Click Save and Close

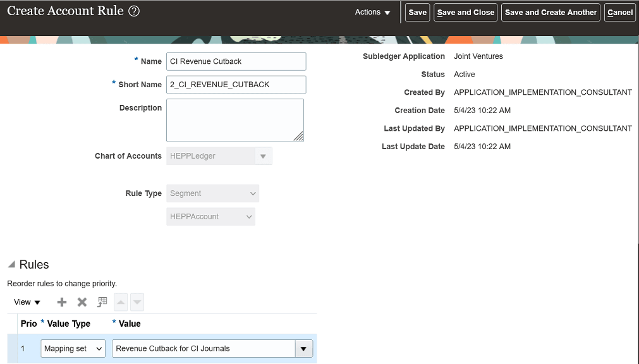[x=465, y=12]
